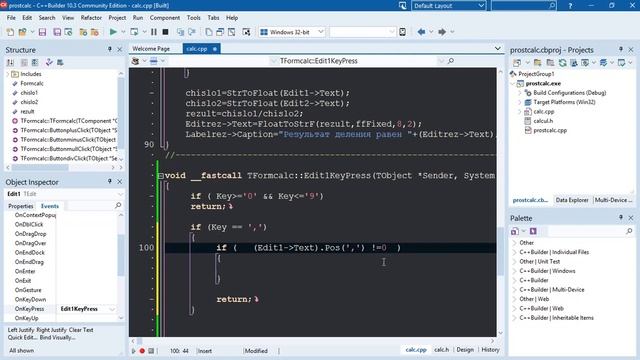Open the OnKeyPress event value dropdown
This screenshot has height=360, width=640.
pos(112,309)
